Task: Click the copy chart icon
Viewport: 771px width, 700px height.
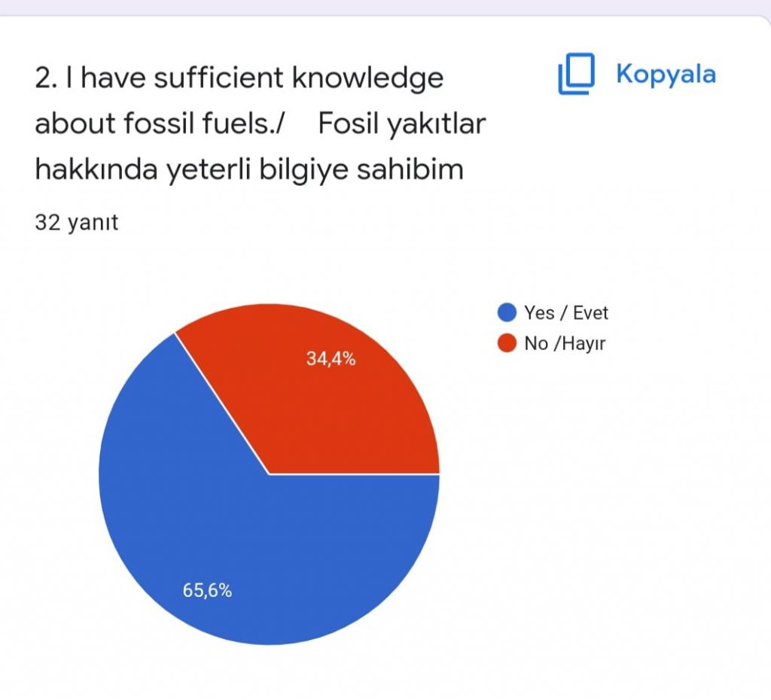Action: pyautogui.click(x=576, y=74)
